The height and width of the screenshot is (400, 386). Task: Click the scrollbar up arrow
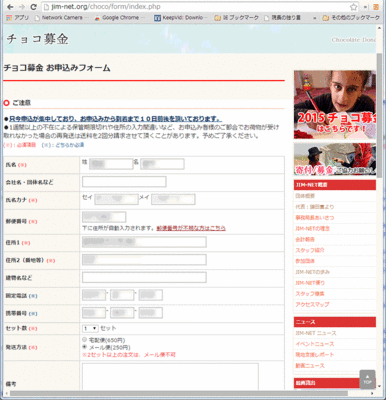coord(379,28)
